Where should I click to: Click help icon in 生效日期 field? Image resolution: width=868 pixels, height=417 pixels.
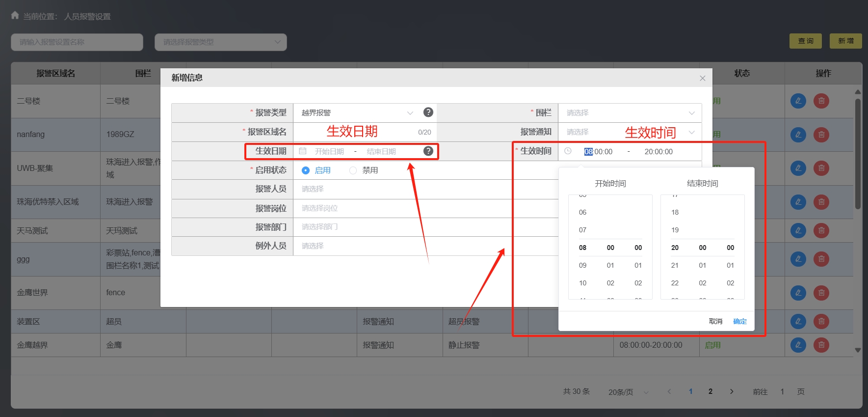point(428,151)
